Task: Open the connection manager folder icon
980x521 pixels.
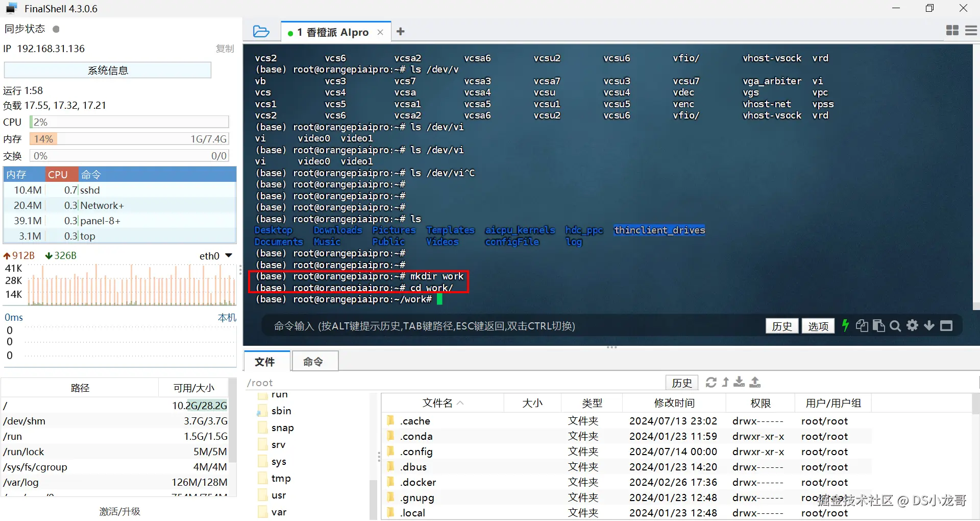Action: (x=261, y=32)
